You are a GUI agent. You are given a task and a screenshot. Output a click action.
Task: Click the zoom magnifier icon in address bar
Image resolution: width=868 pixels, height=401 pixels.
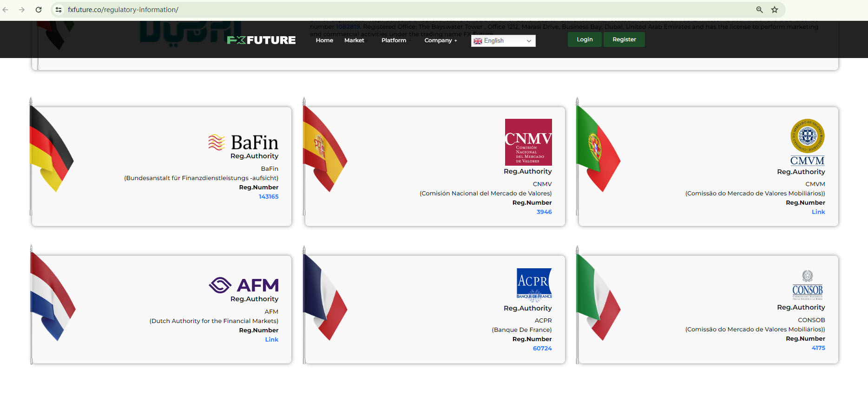coord(760,10)
